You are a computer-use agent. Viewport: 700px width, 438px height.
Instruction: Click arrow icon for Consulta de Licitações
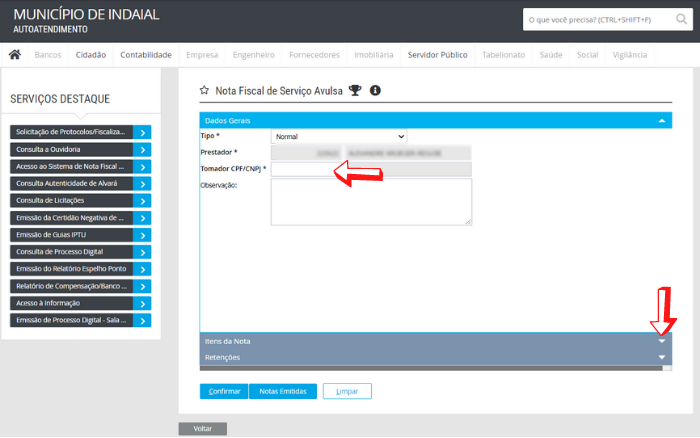click(x=143, y=200)
